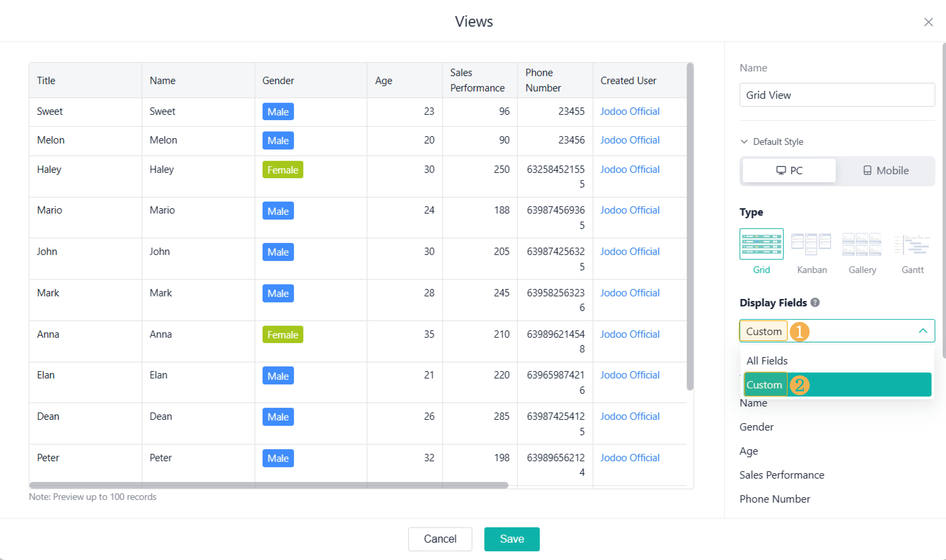Image resolution: width=946 pixels, height=560 pixels.
Task: Click the Display Fields help icon
Action: pyautogui.click(x=815, y=302)
